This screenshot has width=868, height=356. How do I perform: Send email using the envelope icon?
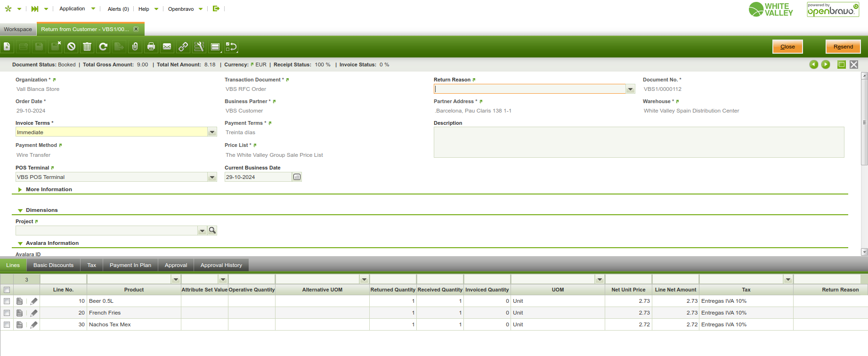point(167,47)
